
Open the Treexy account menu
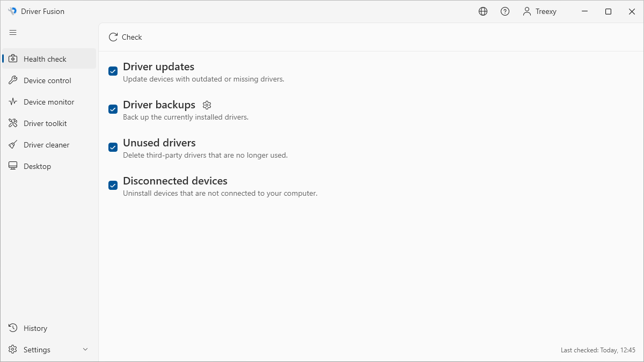coord(540,11)
